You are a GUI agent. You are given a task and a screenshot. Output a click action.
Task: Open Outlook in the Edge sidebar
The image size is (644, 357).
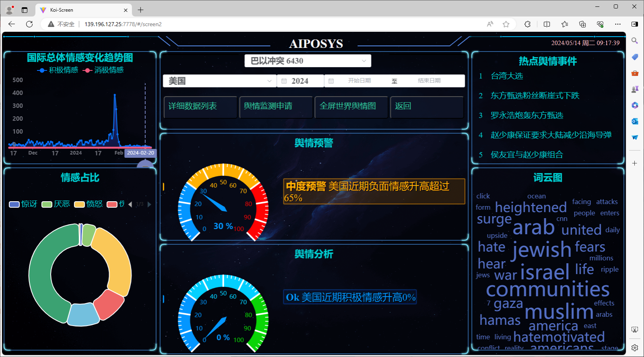(635, 121)
